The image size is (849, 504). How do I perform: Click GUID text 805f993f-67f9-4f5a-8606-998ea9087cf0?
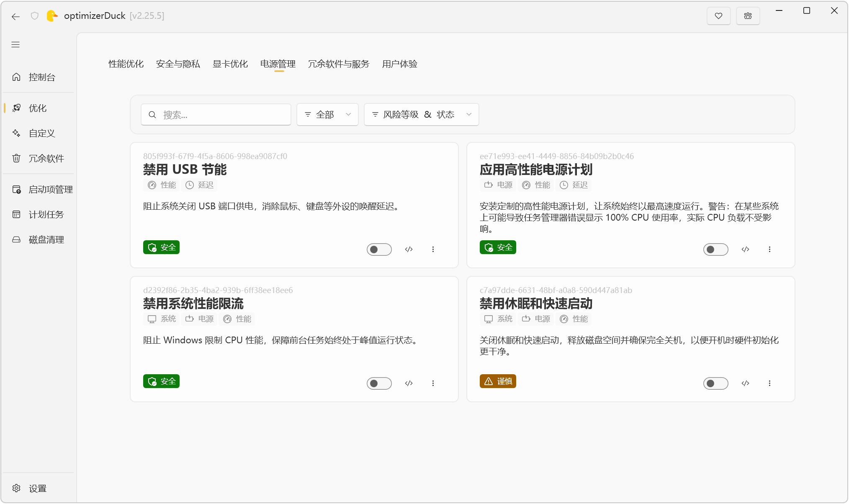point(215,156)
